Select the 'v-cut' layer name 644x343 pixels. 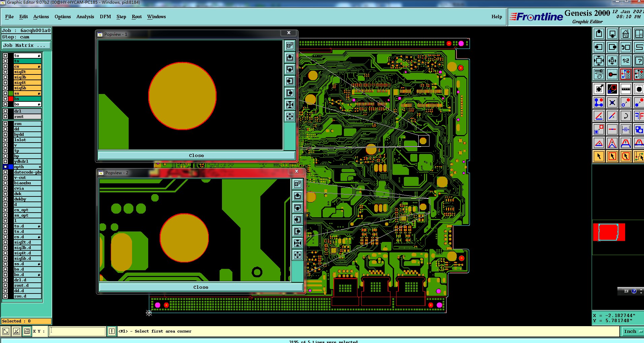(28, 178)
